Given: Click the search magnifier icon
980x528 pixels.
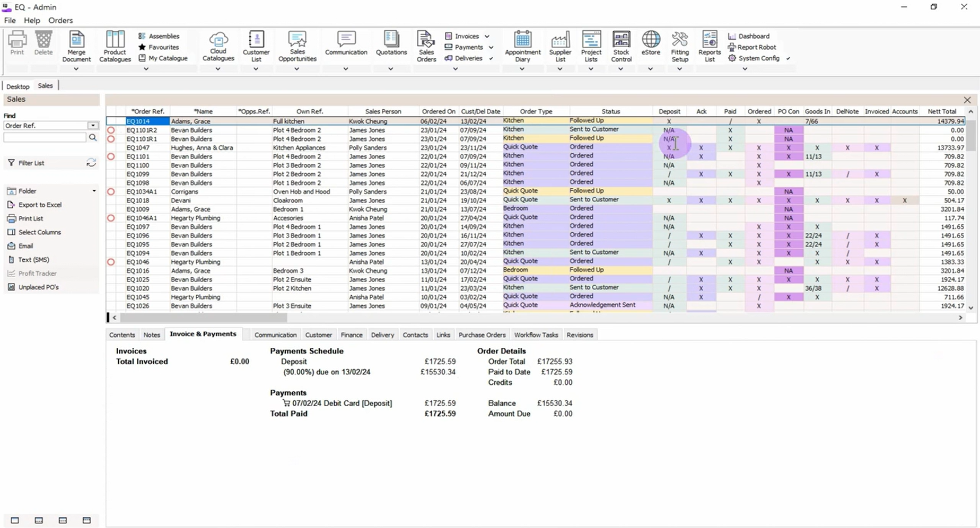Looking at the screenshot, I should [93, 137].
